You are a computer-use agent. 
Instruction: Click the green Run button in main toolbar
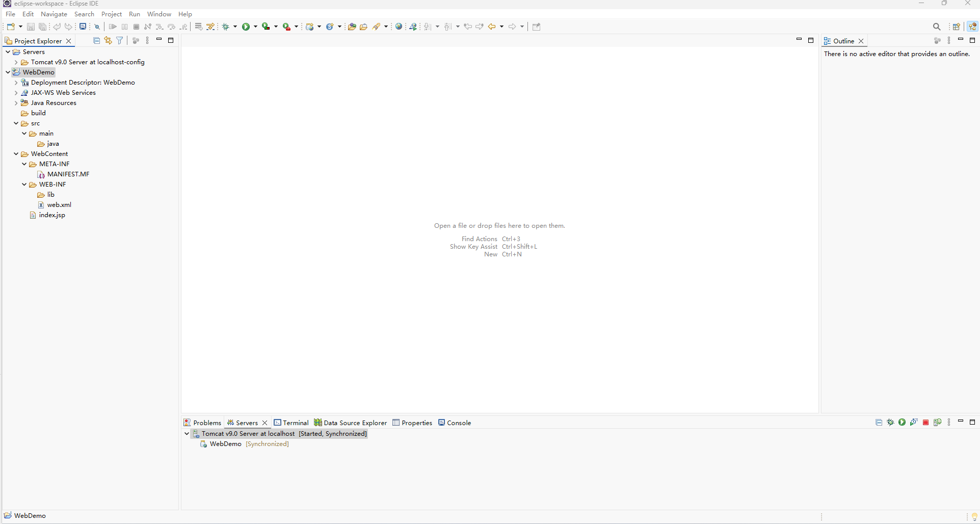point(246,27)
